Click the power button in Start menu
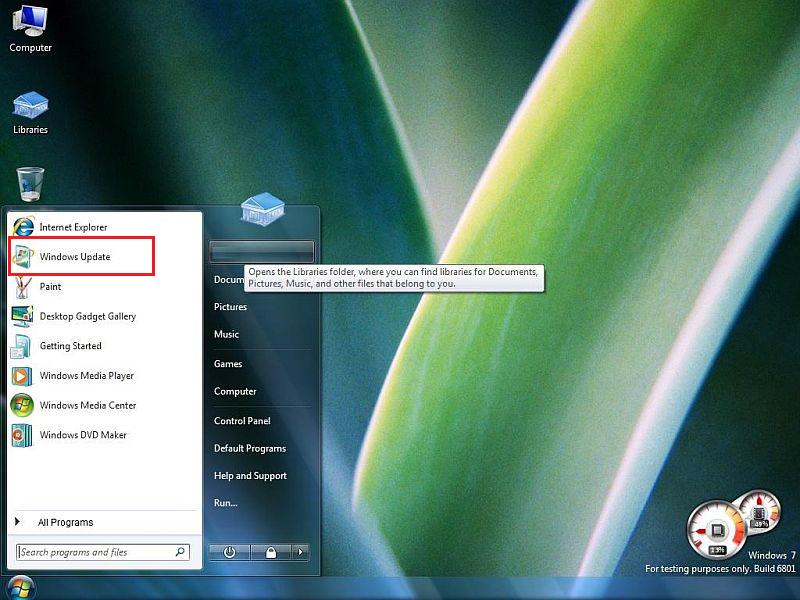800x600 pixels. (230, 552)
